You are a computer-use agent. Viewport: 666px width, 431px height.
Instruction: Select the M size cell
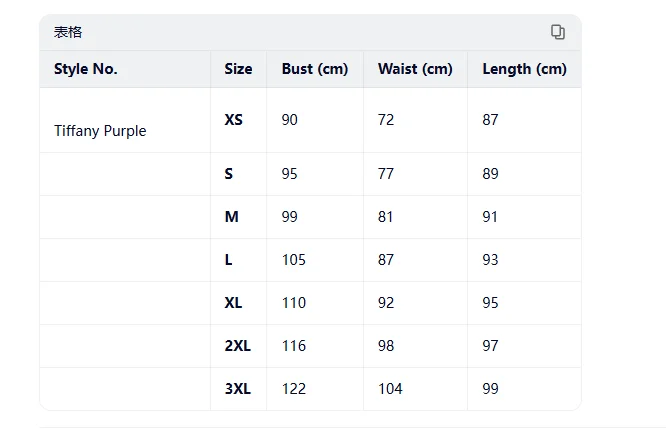[x=231, y=217]
